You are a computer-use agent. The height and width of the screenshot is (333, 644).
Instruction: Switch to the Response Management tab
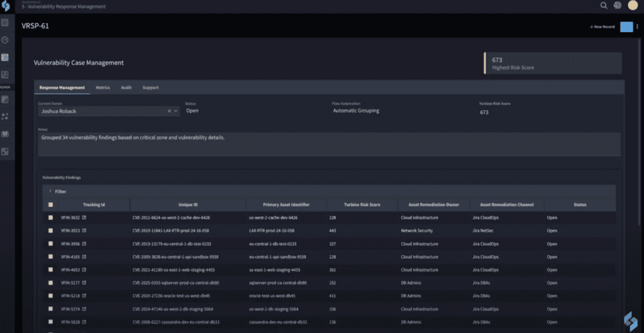(x=62, y=87)
